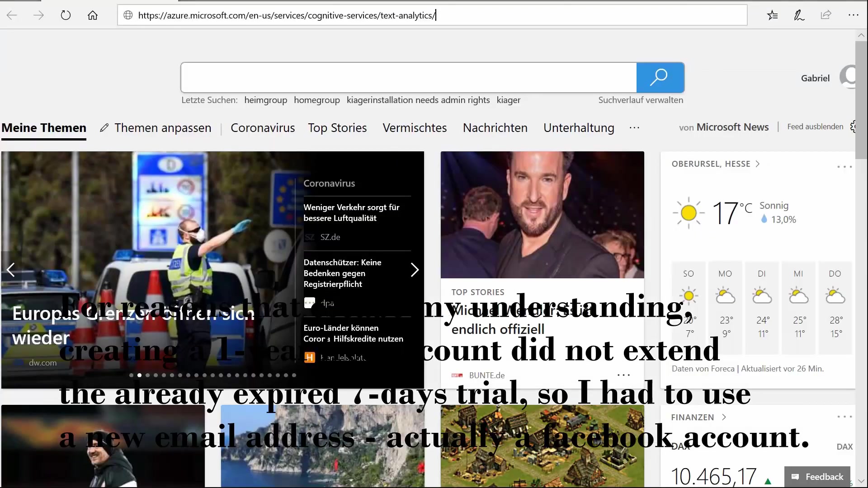Show next carousel slide arrow
868x488 pixels.
point(415,270)
